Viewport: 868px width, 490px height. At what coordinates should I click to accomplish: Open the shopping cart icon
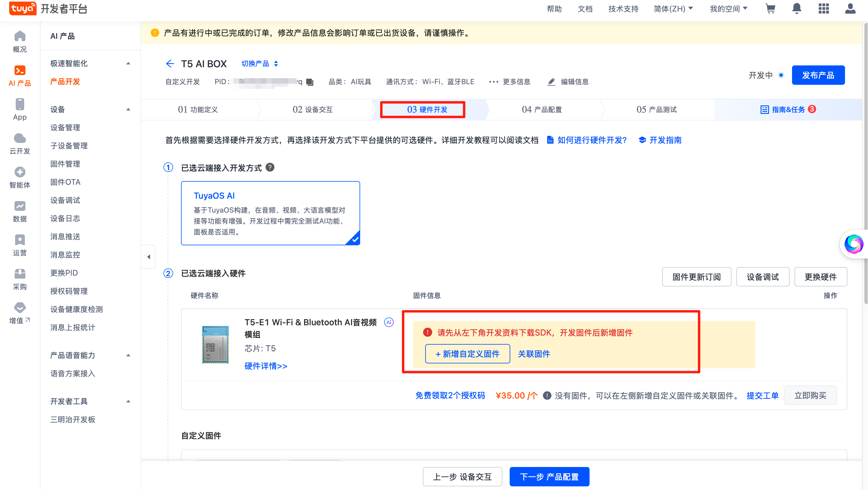point(770,8)
